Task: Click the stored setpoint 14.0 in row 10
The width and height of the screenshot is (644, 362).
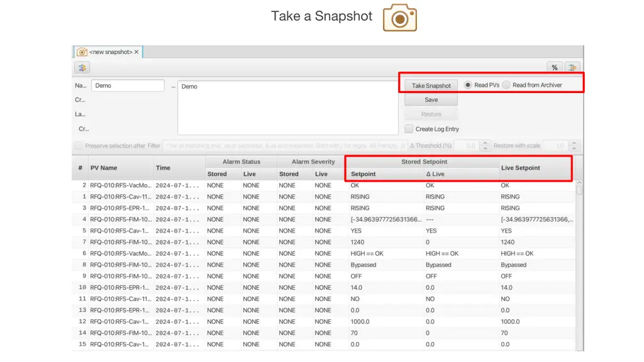Action: 356,288
